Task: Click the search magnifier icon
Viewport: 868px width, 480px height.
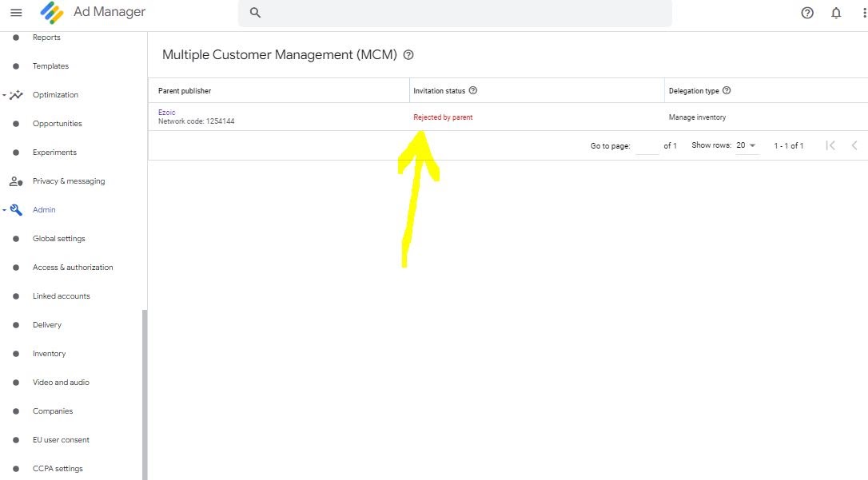Action: 255,12
